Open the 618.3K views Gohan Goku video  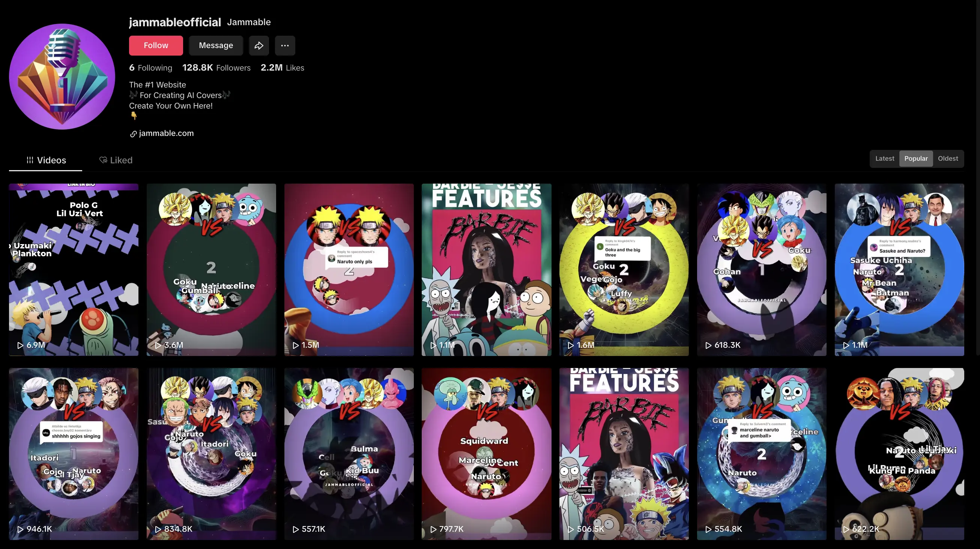coord(762,270)
